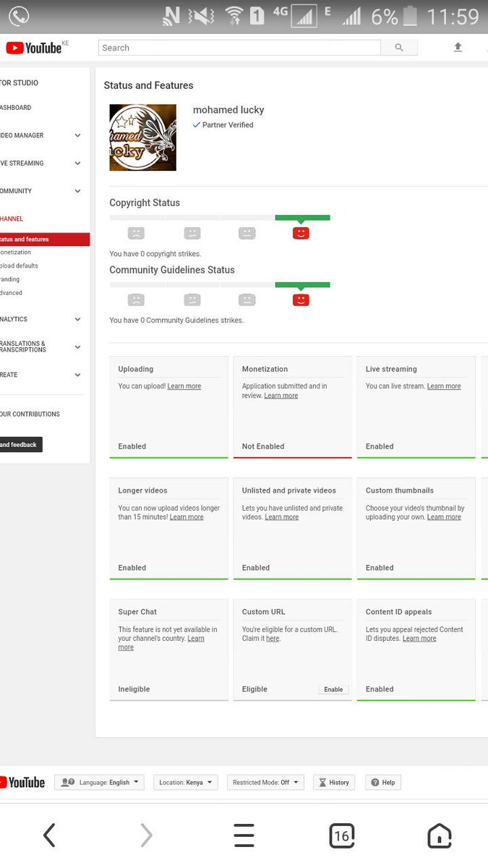Open Learn more link in Uploading card
Viewport: 488px width, 868px height.
pos(184,386)
